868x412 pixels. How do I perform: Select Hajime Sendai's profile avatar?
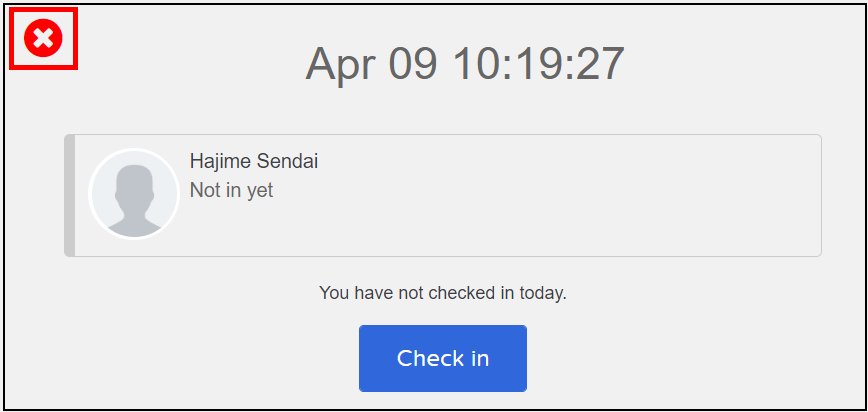pyautogui.click(x=134, y=194)
